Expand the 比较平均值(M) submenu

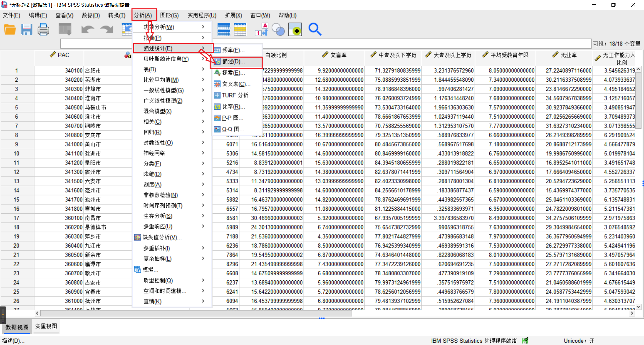[x=172, y=80]
